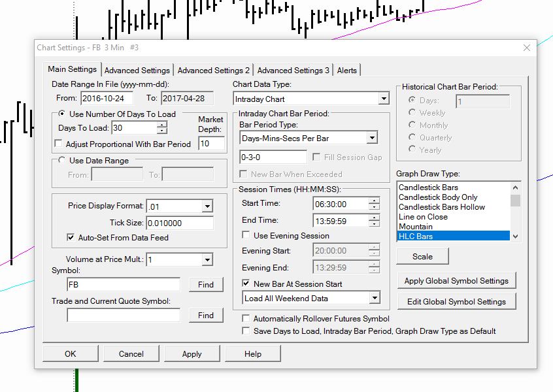Screen dimensions: 553x392
Task: Uncheck Auto-Set From Data Feed
Action: coord(71,237)
